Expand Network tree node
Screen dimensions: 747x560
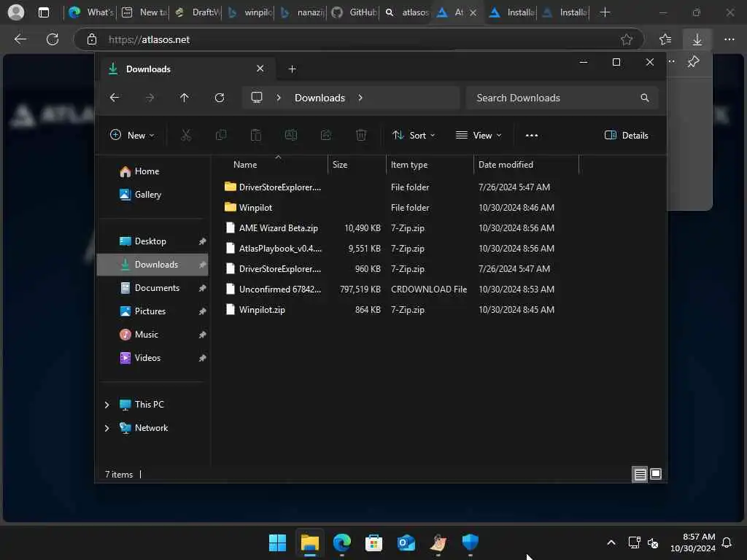(x=107, y=428)
